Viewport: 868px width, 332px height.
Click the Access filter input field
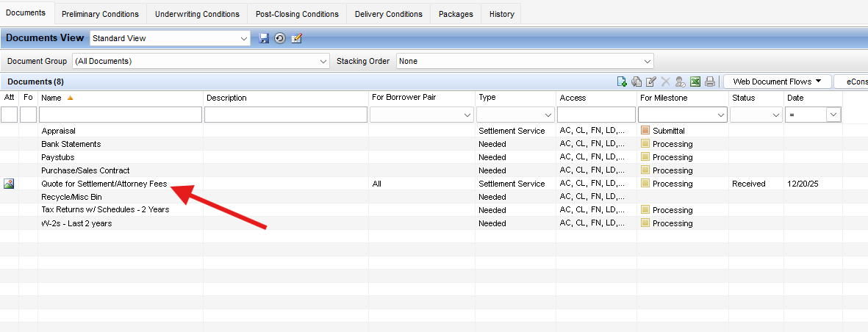pos(596,115)
